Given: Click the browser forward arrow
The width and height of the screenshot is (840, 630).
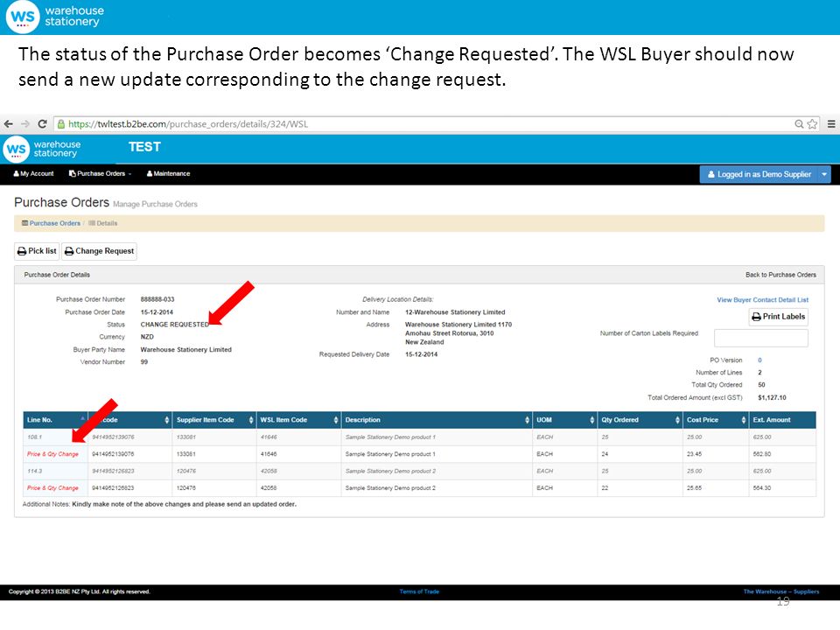Looking at the screenshot, I should 25,123.
